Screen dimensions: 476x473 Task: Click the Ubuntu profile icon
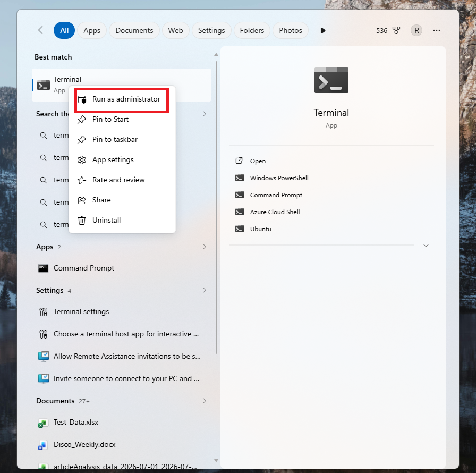[x=239, y=229]
